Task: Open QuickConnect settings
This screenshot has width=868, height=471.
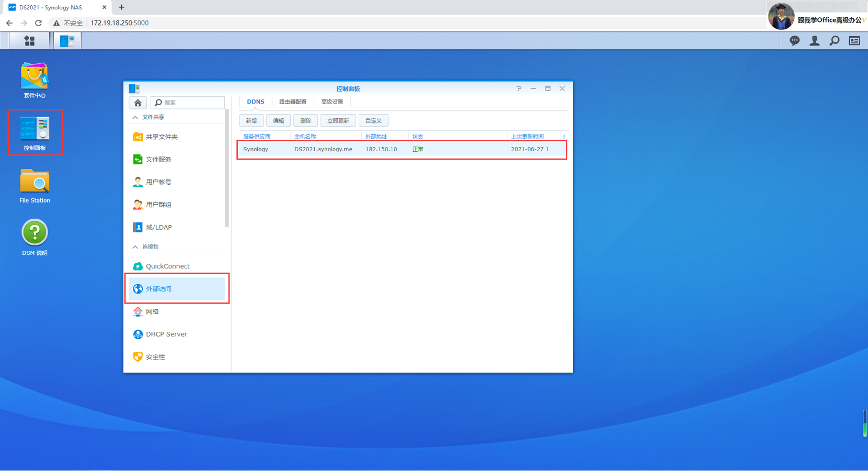Action: [177, 266]
